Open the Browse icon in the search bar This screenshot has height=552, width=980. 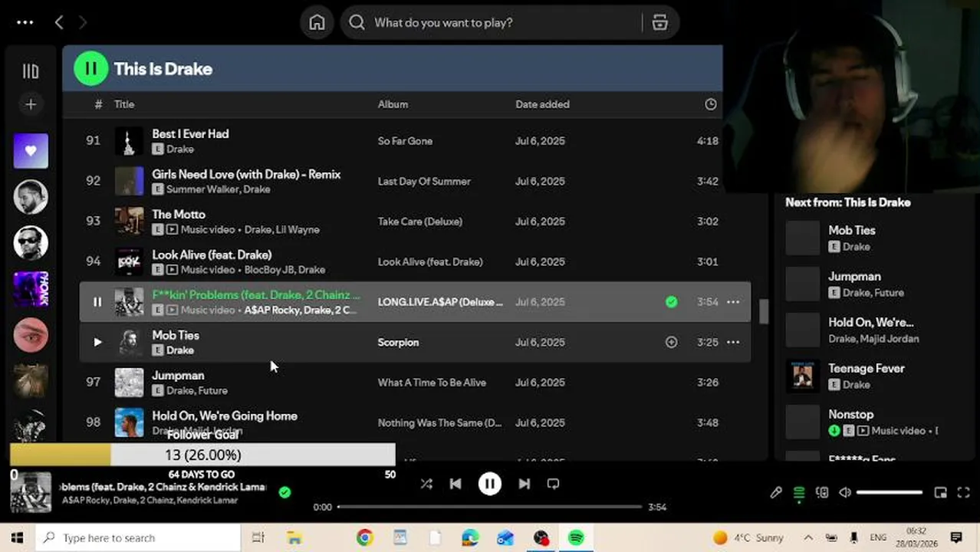(659, 22)
